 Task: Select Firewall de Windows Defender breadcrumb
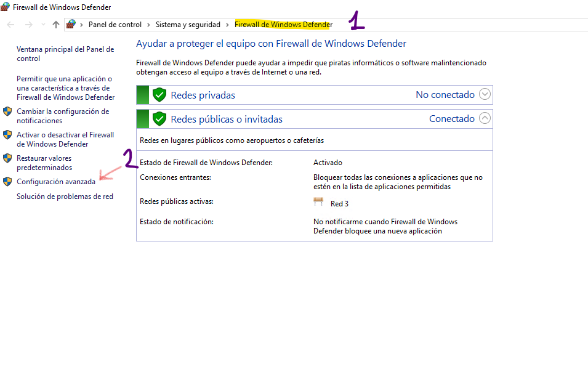[x=283, y=25]
